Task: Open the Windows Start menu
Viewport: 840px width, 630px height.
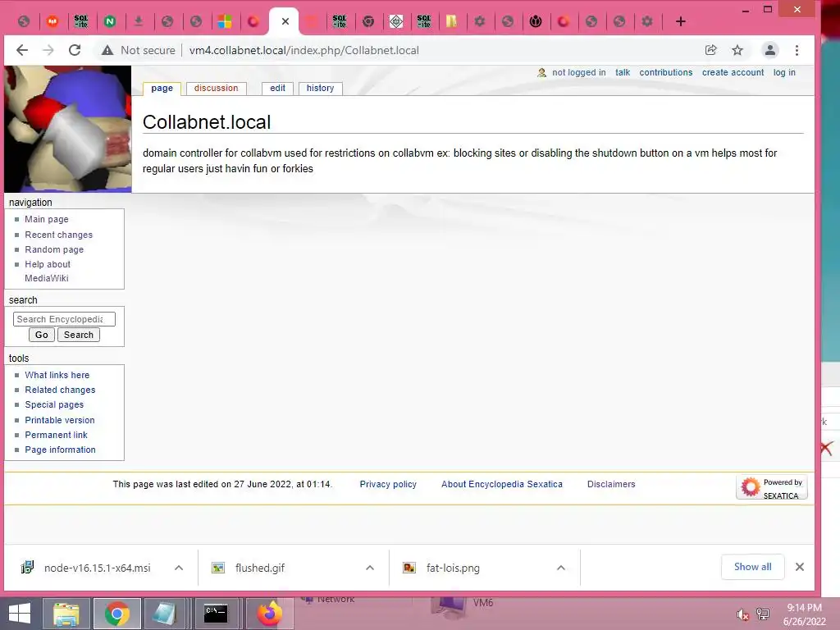Action: [20, 614]
